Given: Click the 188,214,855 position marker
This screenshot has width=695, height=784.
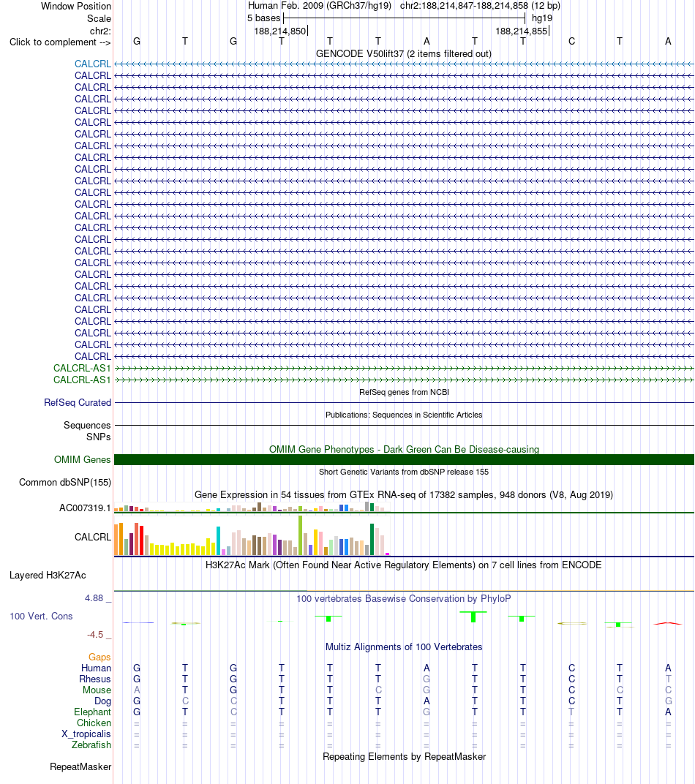Looking at the screenshot, I should 522,31.
